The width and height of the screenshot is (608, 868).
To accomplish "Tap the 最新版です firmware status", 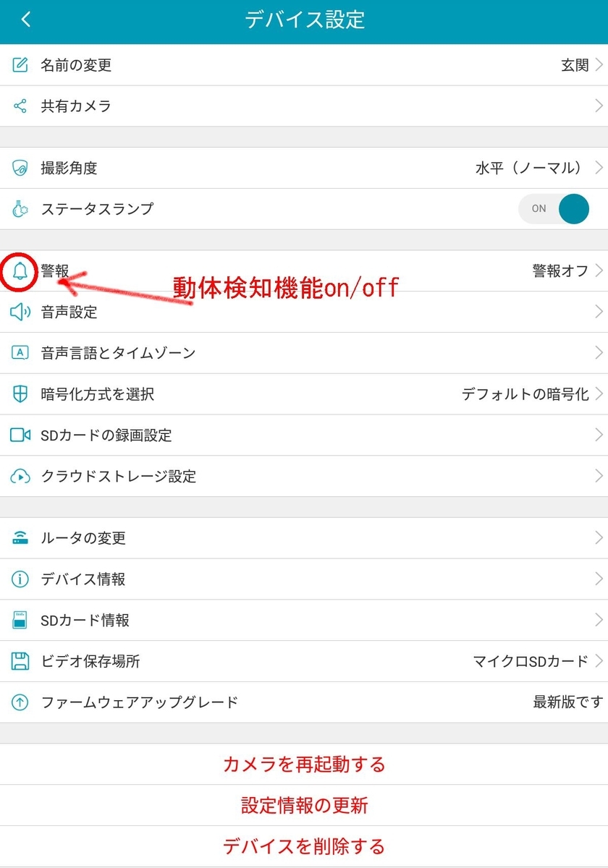I will point(568,702).
